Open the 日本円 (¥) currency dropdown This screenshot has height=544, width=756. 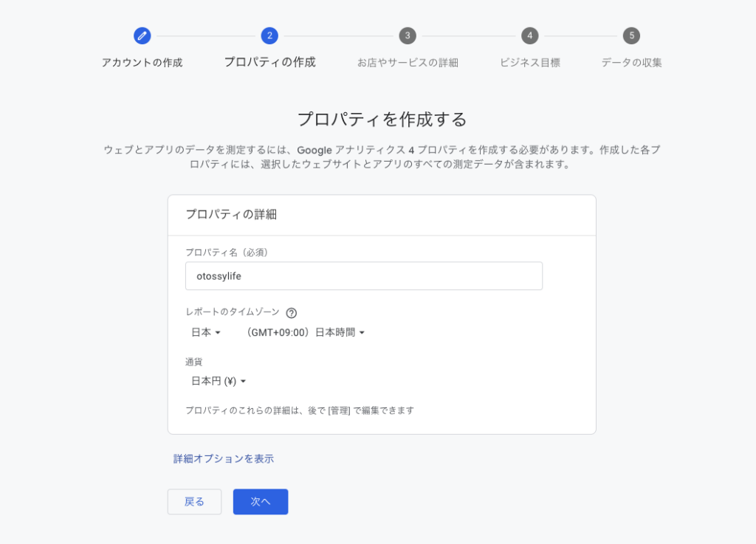tap(219, 382)
